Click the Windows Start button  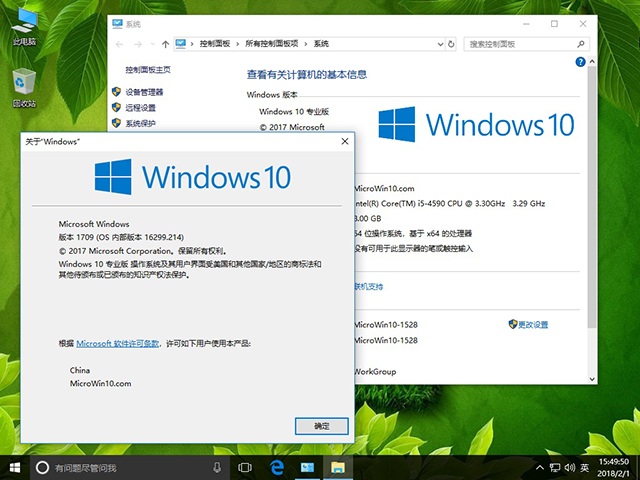click(x=15, y=468)
